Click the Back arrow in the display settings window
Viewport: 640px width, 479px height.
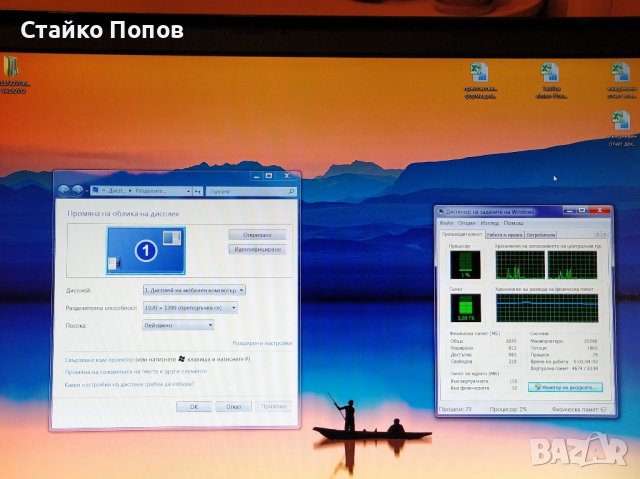(63, 190)
